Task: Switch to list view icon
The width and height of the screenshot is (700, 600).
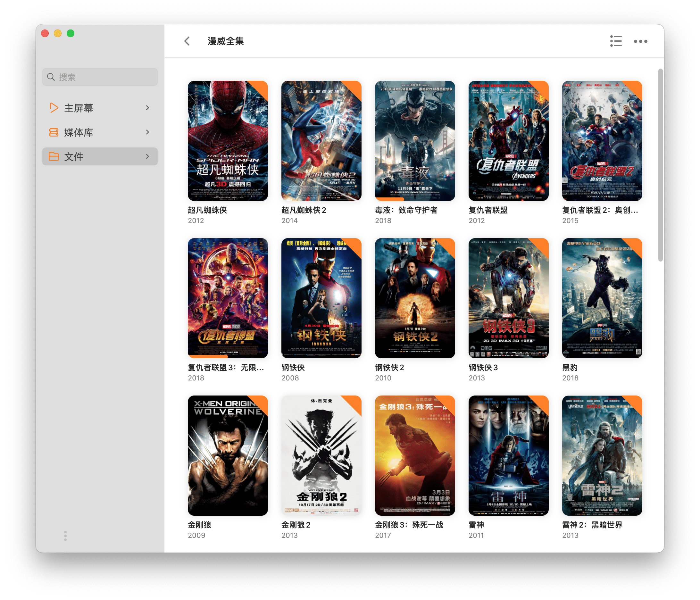Action: click(615, 41)
